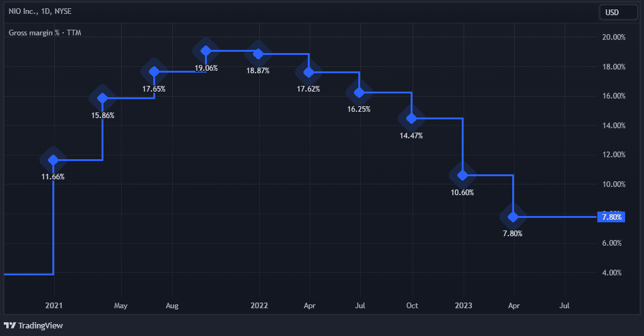The height and width of the screenshot is (336, 644).
Task: Select the 2021 time axis label
Action: [x=53, y=306]
